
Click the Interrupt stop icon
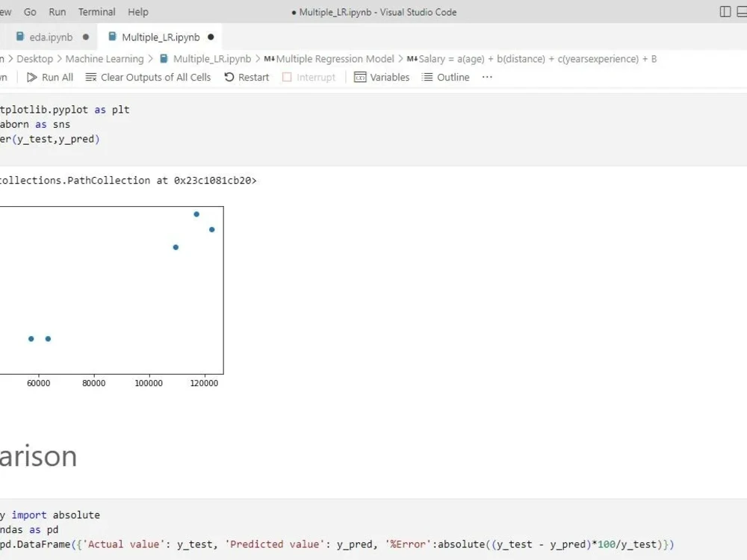coord(287,77)
